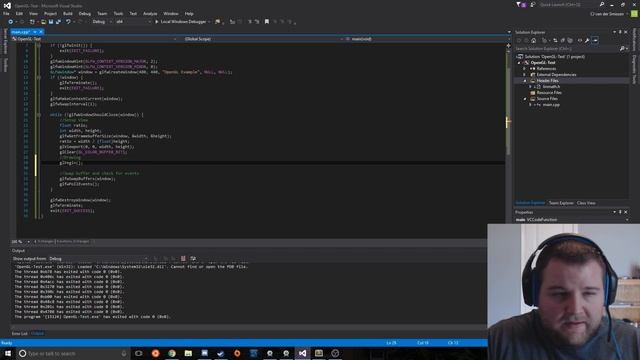Pin the Solution Explorer panel

pyautogui.click(x=620, y=32)
